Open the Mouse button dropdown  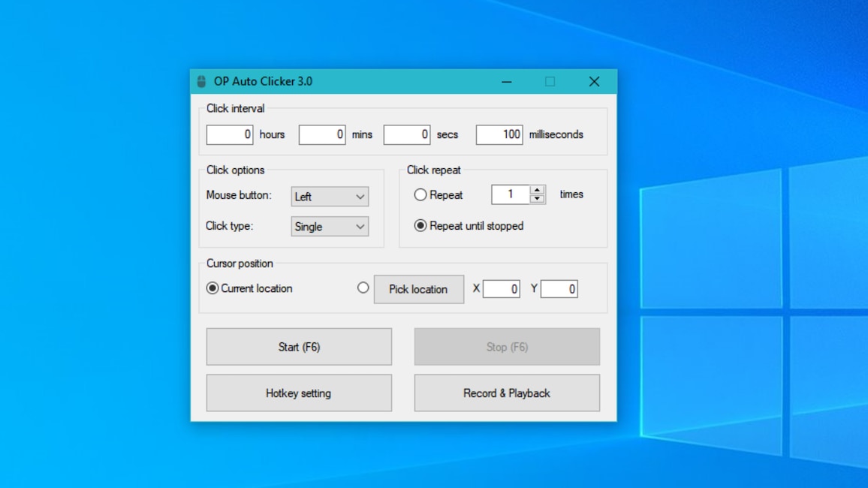(x=330, y=197)
